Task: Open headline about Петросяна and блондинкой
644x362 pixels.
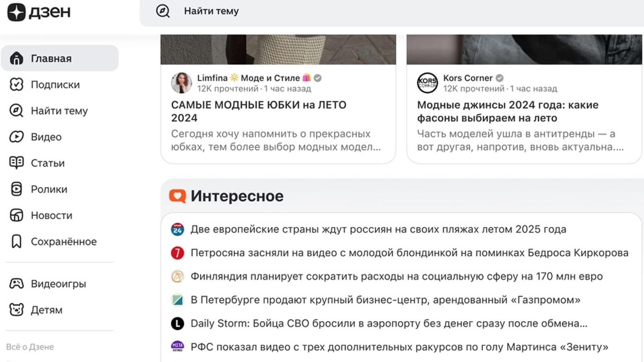Action: point(409,253)
